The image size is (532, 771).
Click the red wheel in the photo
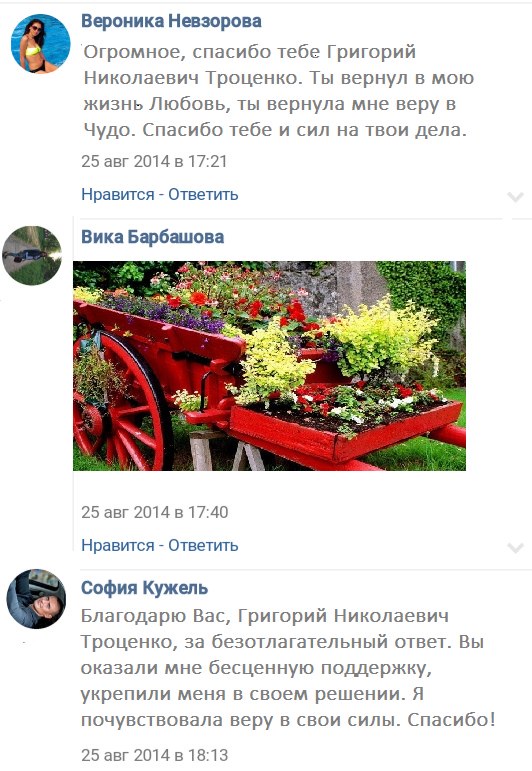coord(124,403)
